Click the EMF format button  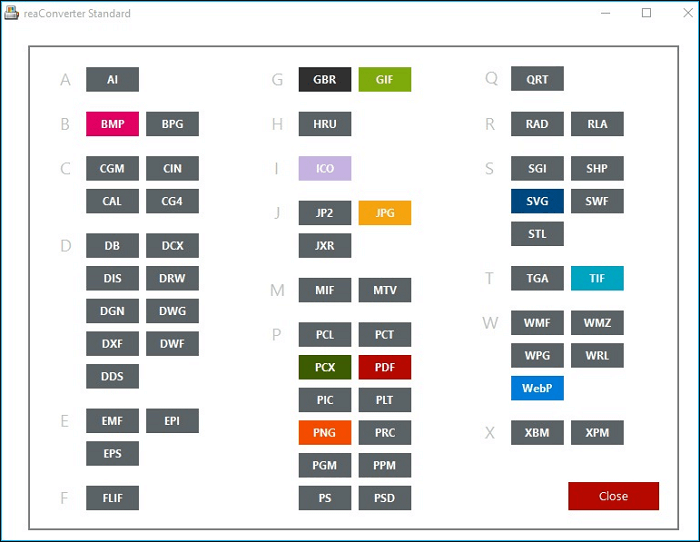coord(112,421)
